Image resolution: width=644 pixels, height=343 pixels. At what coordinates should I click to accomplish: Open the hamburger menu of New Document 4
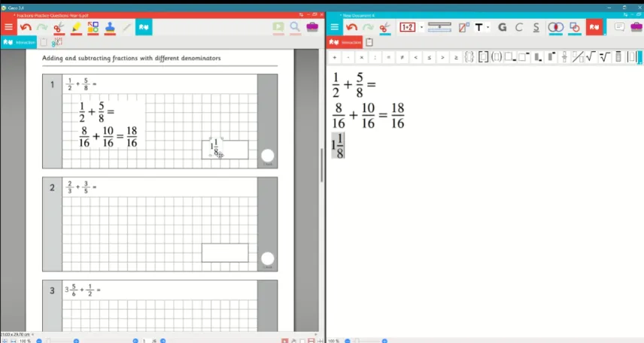pyautogui.click(x=334, y=27)
